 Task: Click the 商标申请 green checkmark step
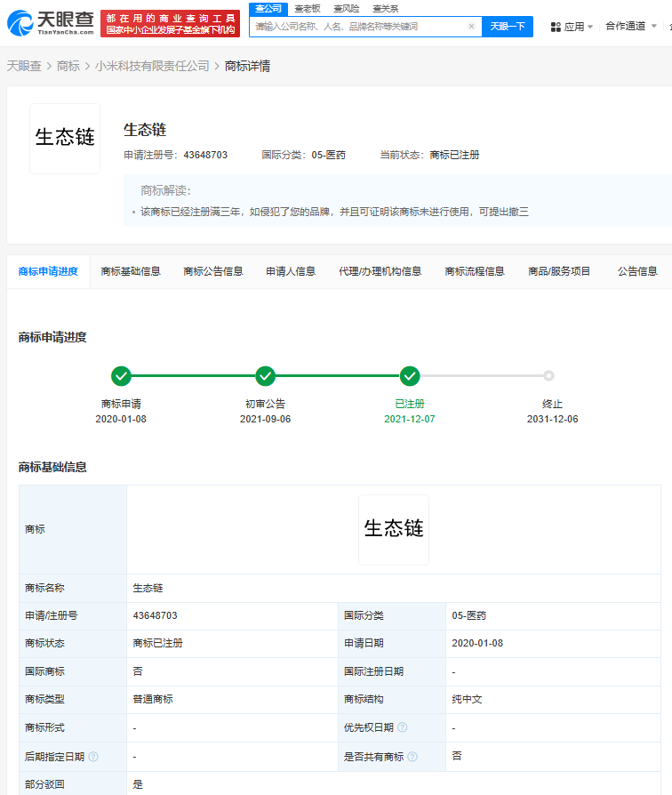121,375
